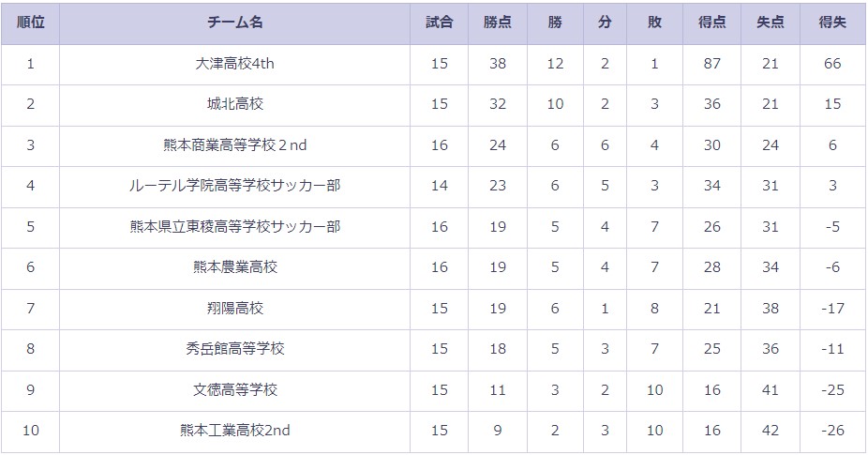Image resolution: width=868 pixels, height=455 pixels.
Task: Click the 順位 column header
Action: point(30,23)
